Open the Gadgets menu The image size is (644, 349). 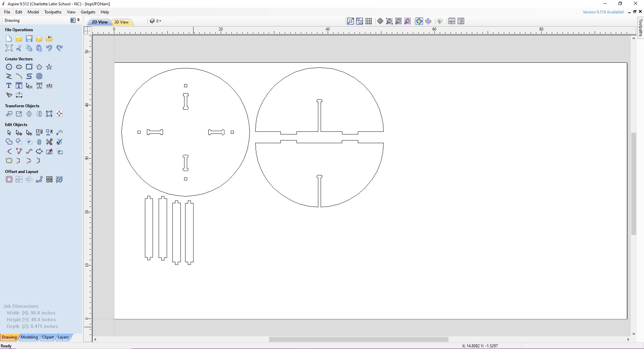coord(88,12)
